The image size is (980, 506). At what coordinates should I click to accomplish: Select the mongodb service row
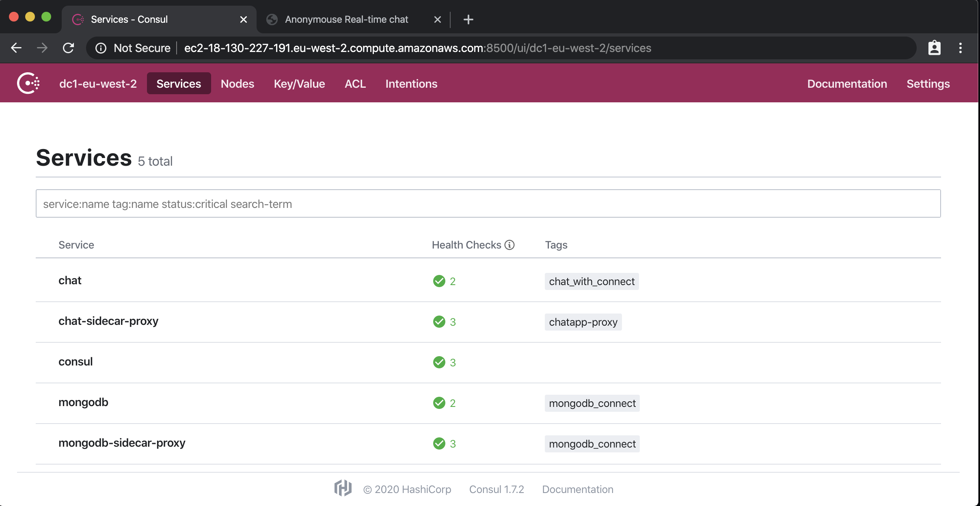pos(83,402)
